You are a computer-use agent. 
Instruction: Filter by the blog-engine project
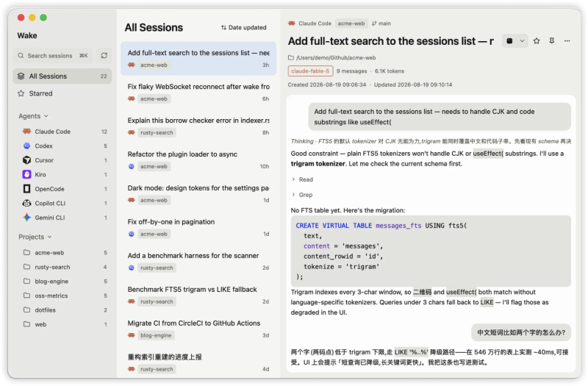pos(62,281)
